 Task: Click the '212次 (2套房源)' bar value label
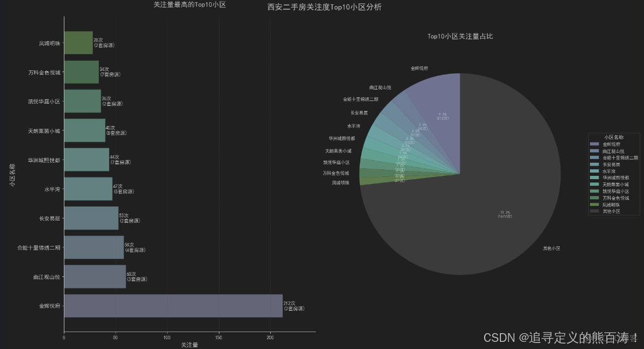pos(294,306)
